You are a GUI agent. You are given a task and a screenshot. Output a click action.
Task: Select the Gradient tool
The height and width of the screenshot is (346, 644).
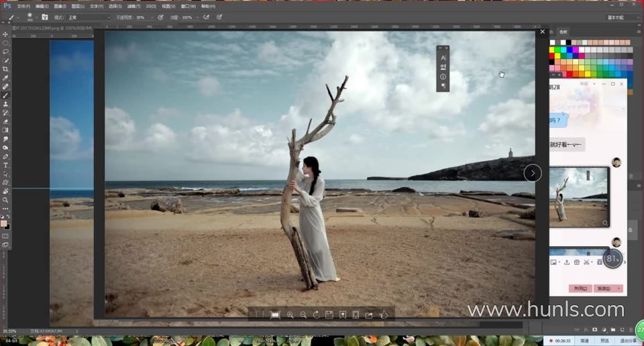point(5,130)
